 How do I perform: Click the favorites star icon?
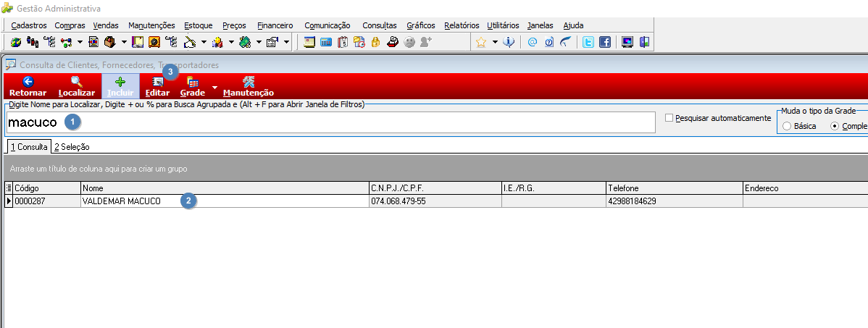[480, 42]
